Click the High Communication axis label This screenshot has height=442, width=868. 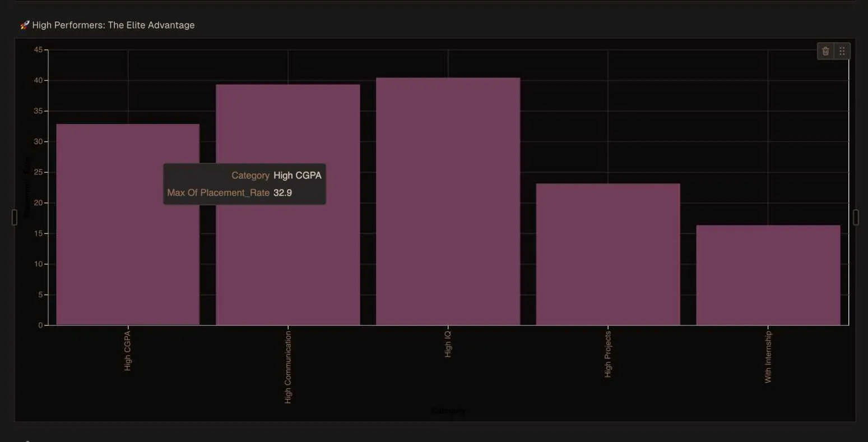(288, 367)
